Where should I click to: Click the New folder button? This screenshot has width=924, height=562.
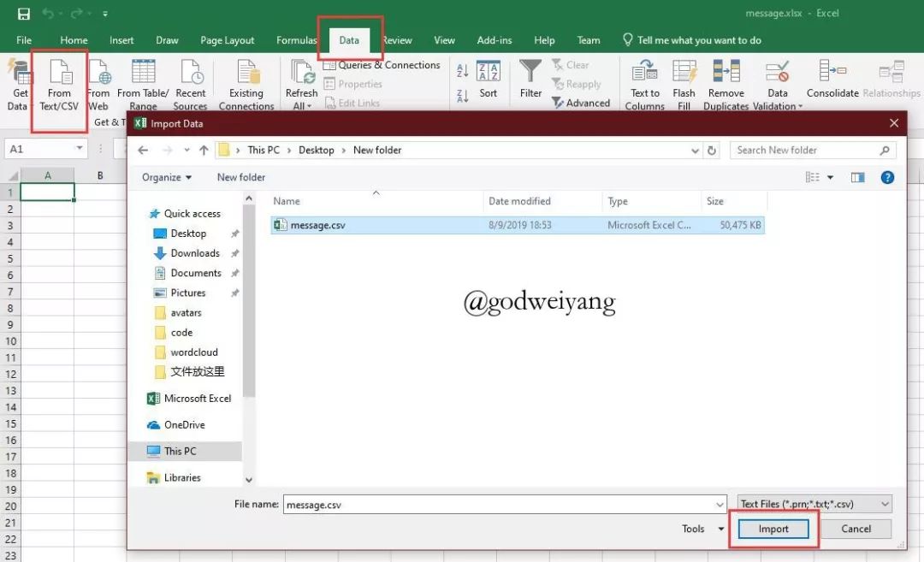click(x=241, y=177)
